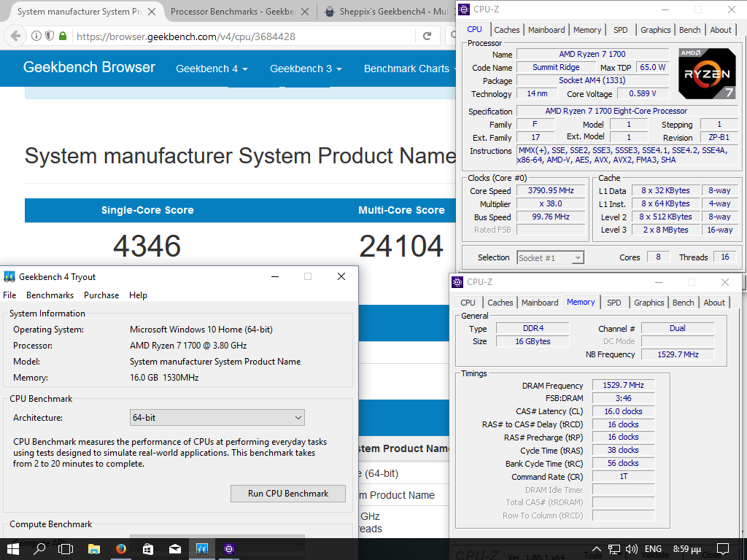Select Memory tab in upper CPU-Z window

587,30
